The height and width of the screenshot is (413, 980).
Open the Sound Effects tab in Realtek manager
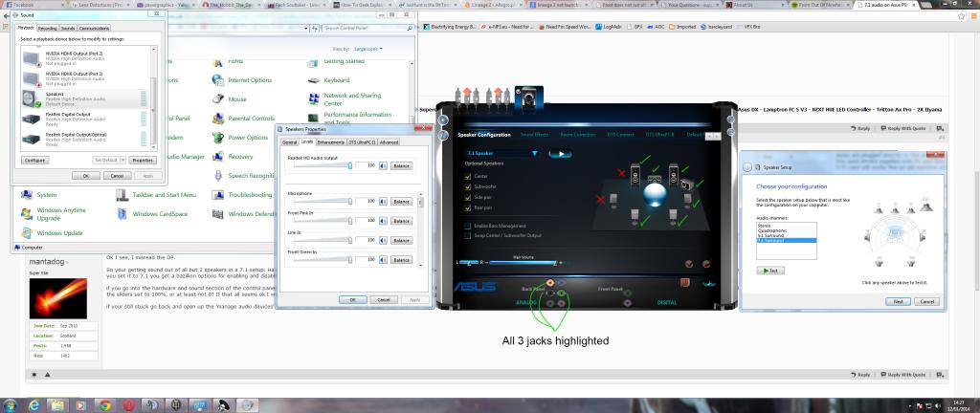[534, 135]
